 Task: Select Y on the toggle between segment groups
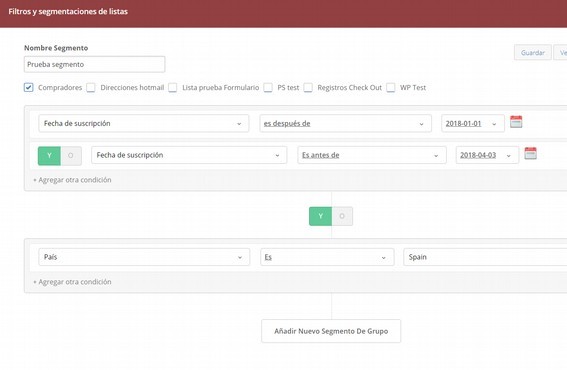tap(320, 216)
